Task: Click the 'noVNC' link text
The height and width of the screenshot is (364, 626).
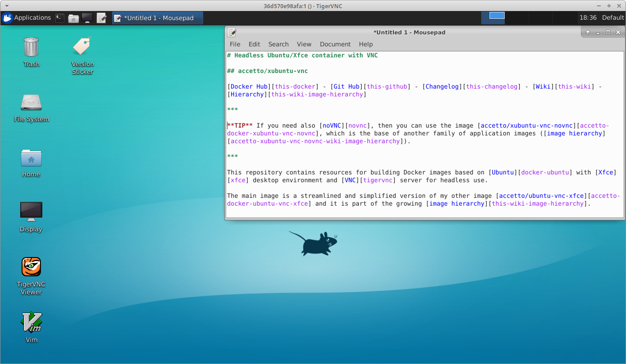Action: click(332, 126)
